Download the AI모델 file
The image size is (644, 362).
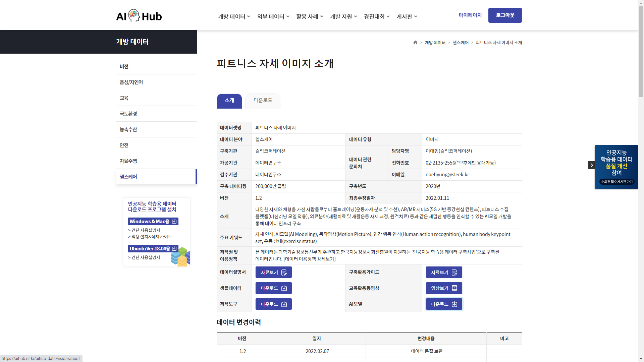(444, 304)
